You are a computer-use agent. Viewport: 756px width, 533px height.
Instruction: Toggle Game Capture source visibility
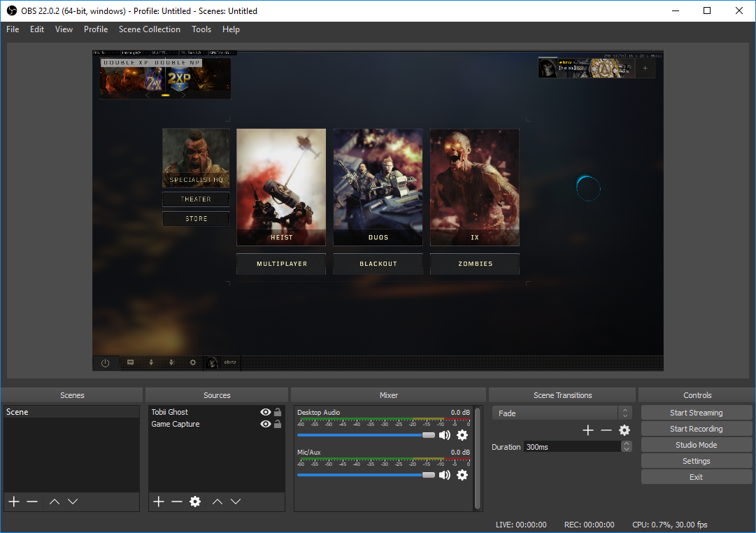(x=266, y=425)
